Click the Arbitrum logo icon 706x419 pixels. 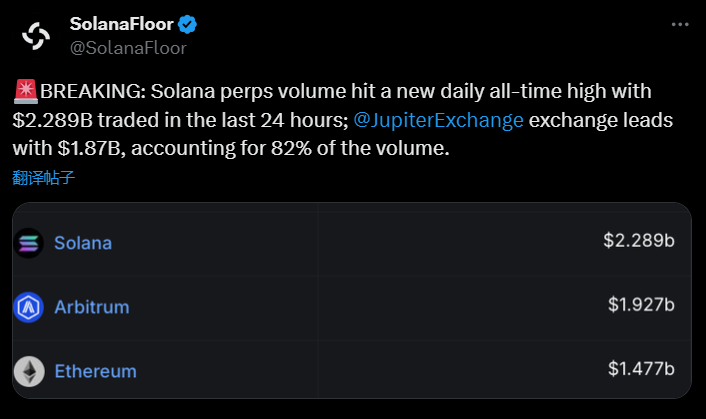point(29,307)
